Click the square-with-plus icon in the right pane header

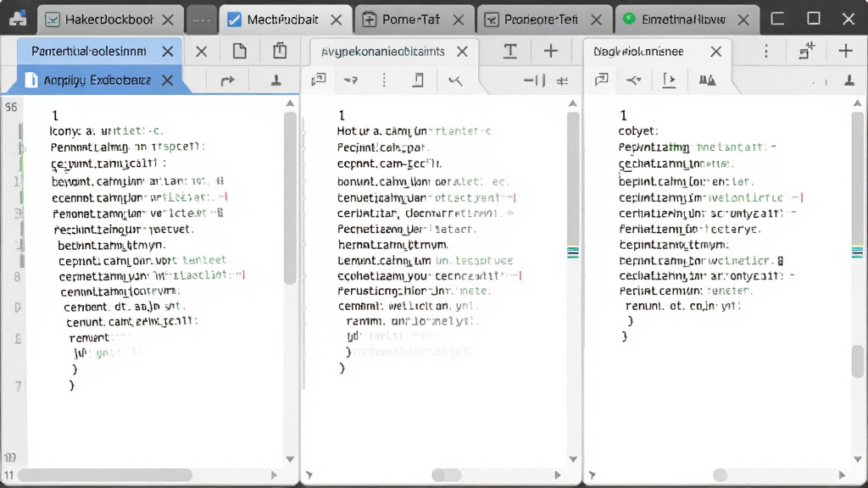[x=807, y=50]
